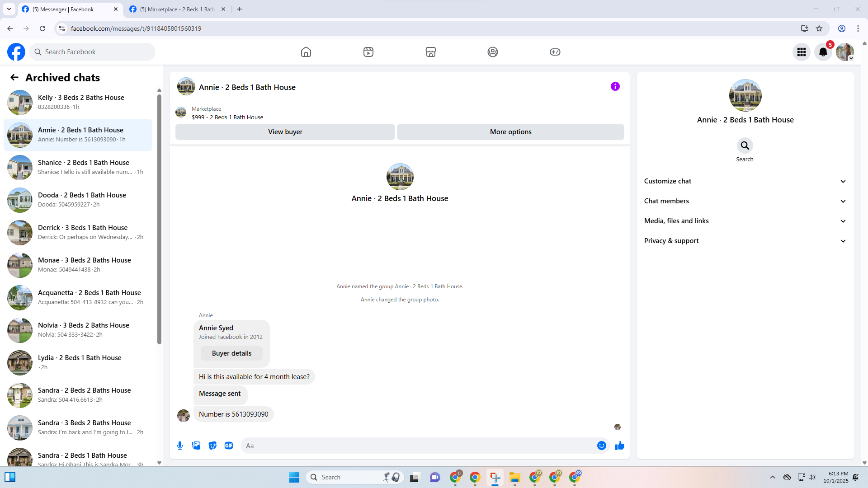Open Nolvia · 3 Beds 2 Baths House chat

click(78, 330)
